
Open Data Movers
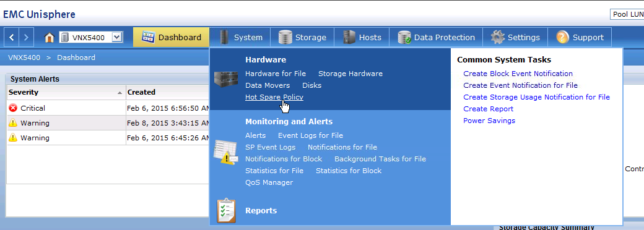pos(268,85)
